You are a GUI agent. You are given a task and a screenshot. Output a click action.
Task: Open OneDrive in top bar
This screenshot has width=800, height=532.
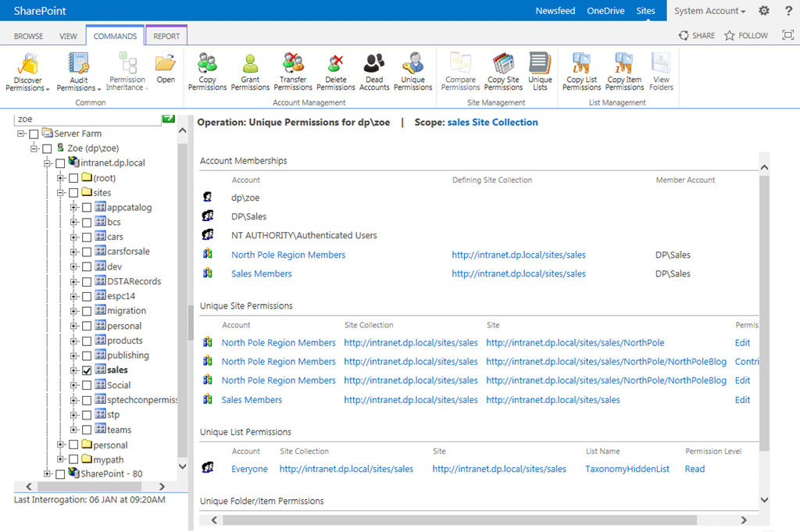pyautogui.click(x=605, y=11)
